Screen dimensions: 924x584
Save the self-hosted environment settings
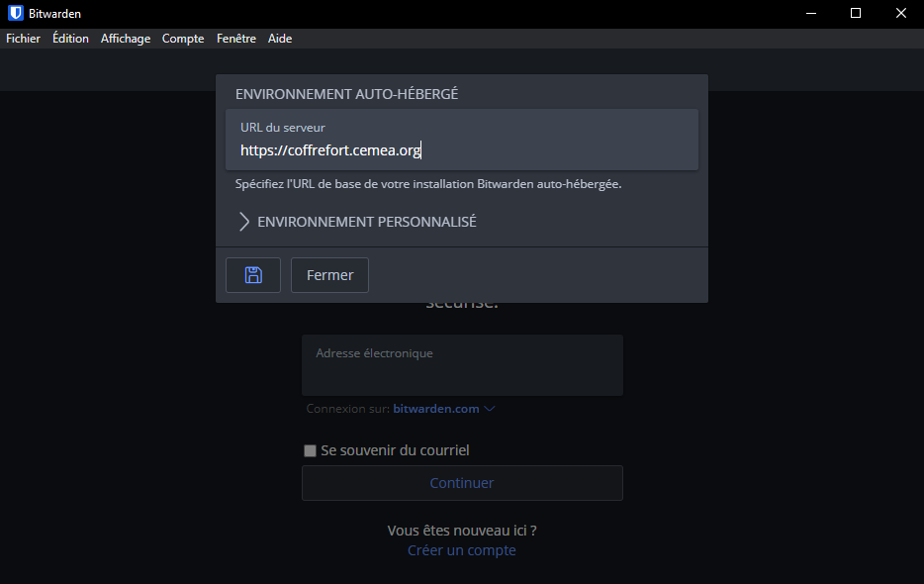click(253, 275)
